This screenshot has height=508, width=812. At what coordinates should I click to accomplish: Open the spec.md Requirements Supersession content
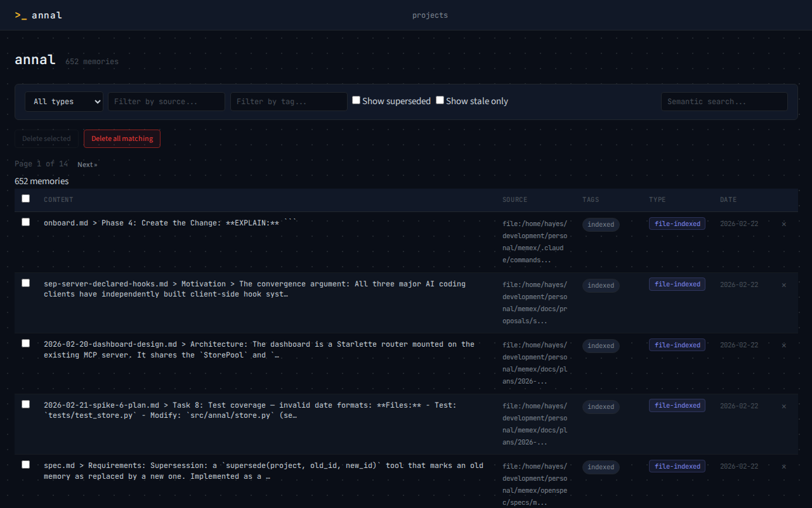coord(263,471)
